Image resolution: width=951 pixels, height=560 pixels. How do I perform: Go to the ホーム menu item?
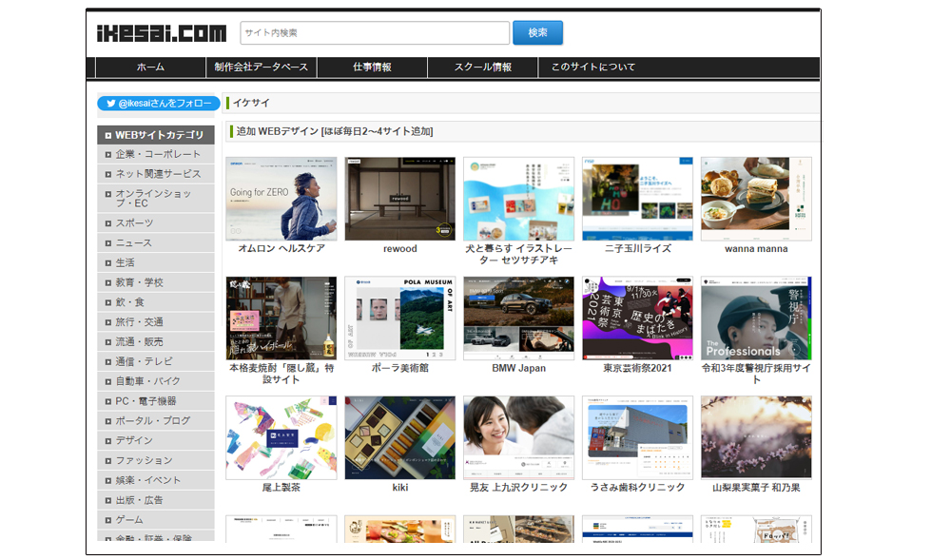pyautogui.click(x=150, y=68)
